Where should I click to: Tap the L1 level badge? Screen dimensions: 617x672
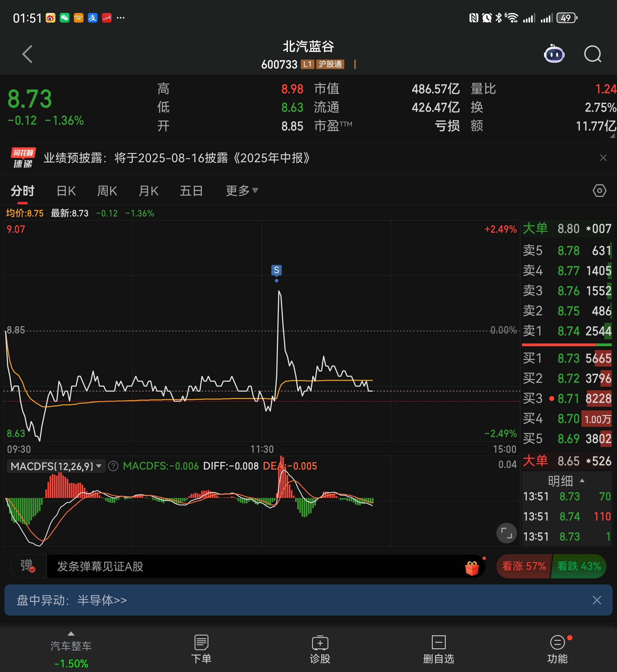point(307,64)
